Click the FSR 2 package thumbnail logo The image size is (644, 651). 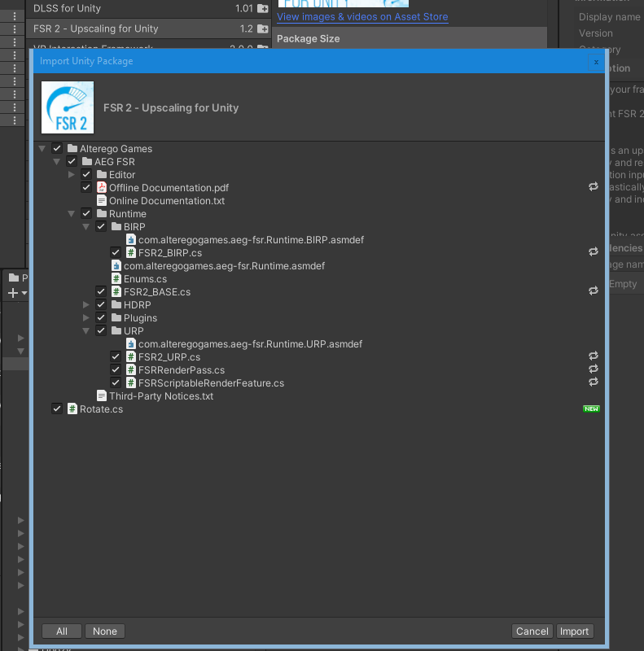pyautogui.click(x=68, y=107)
